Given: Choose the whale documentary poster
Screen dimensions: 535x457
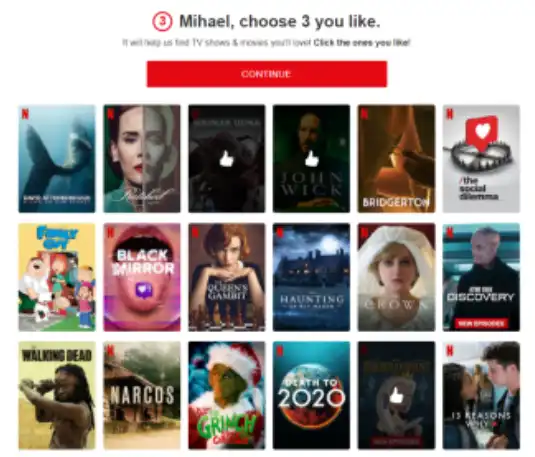Looking at the screenshot, I should point(57,159).
